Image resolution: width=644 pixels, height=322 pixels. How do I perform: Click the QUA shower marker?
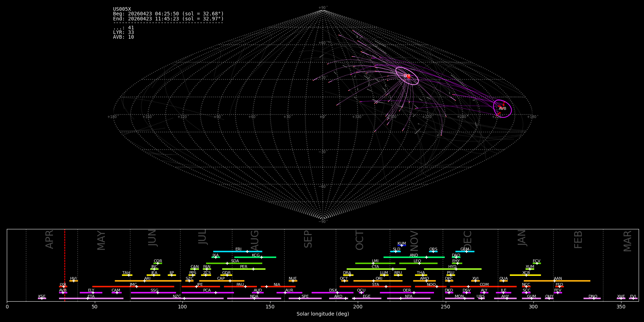coord(503,281)
